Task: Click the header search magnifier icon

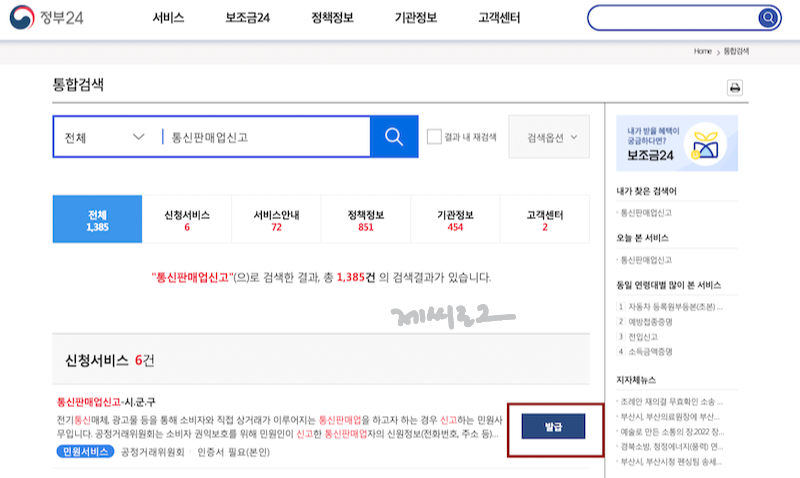Action: pyautogui.click(x=767, y=18)
